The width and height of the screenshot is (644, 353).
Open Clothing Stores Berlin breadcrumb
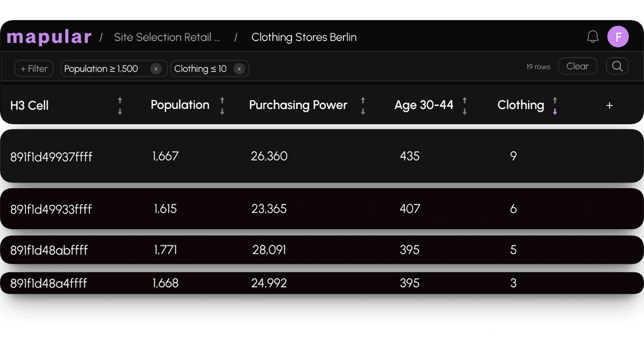[304, 37]
